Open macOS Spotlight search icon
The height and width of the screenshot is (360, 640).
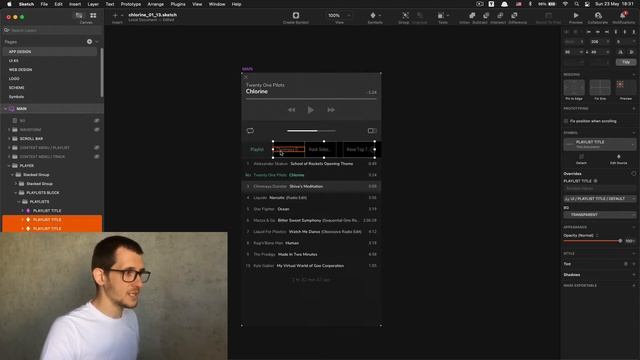pos(576,4)
